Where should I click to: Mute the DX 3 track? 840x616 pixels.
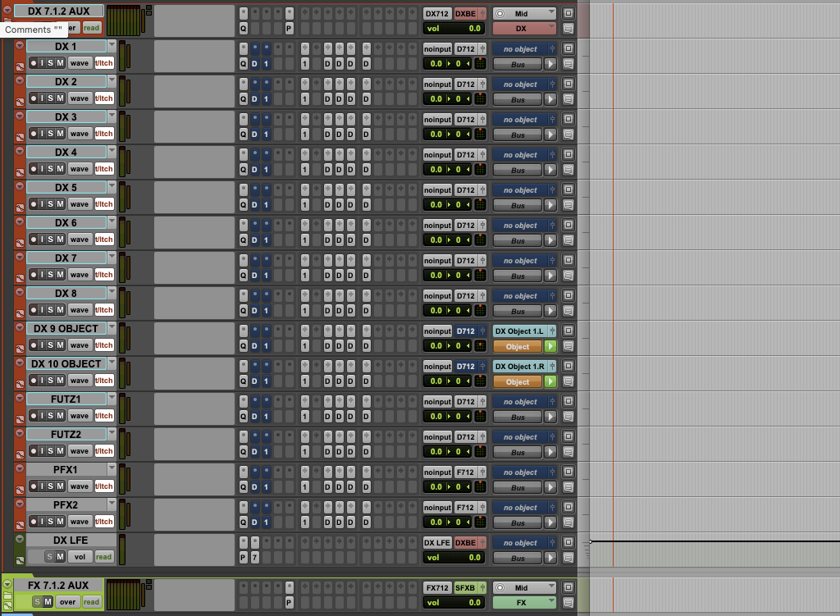pos(60,134)
